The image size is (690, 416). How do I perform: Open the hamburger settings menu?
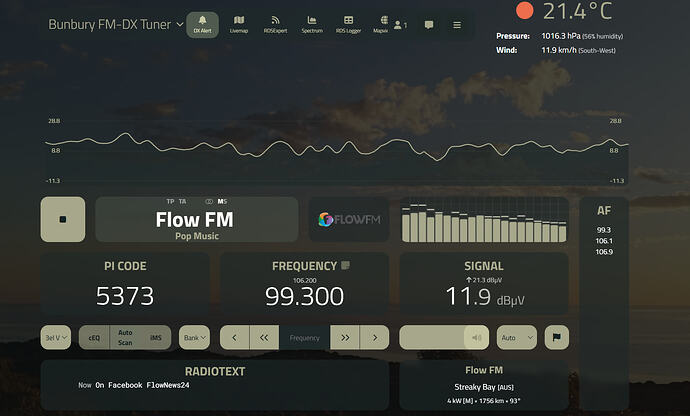457,25
